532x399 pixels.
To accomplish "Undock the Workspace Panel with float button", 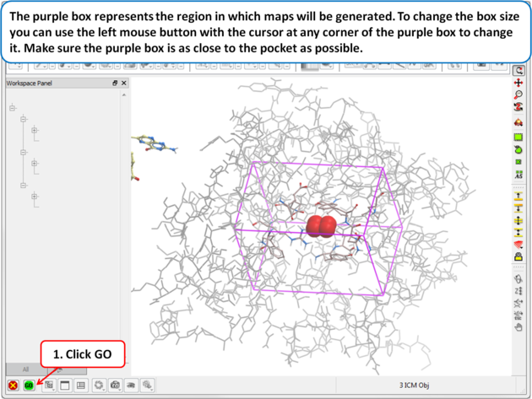I will tap(115, 84).
